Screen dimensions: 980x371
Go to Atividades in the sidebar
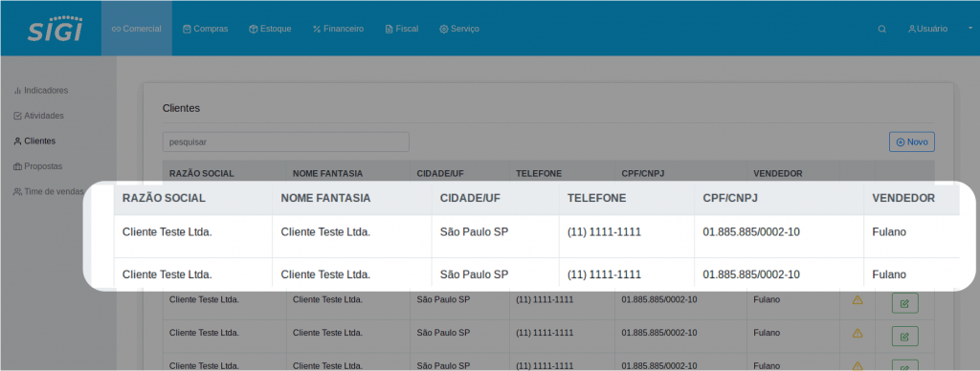[38, 116]
